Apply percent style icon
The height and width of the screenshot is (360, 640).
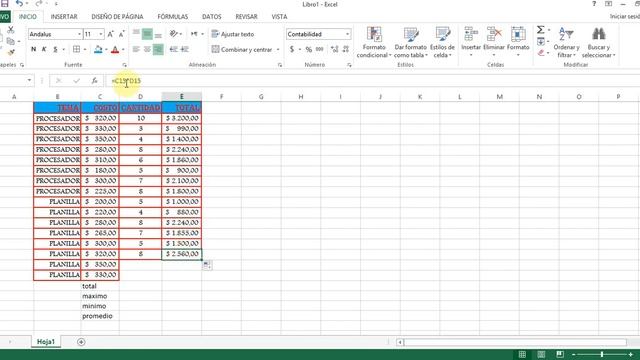click(x=309, y=49)
